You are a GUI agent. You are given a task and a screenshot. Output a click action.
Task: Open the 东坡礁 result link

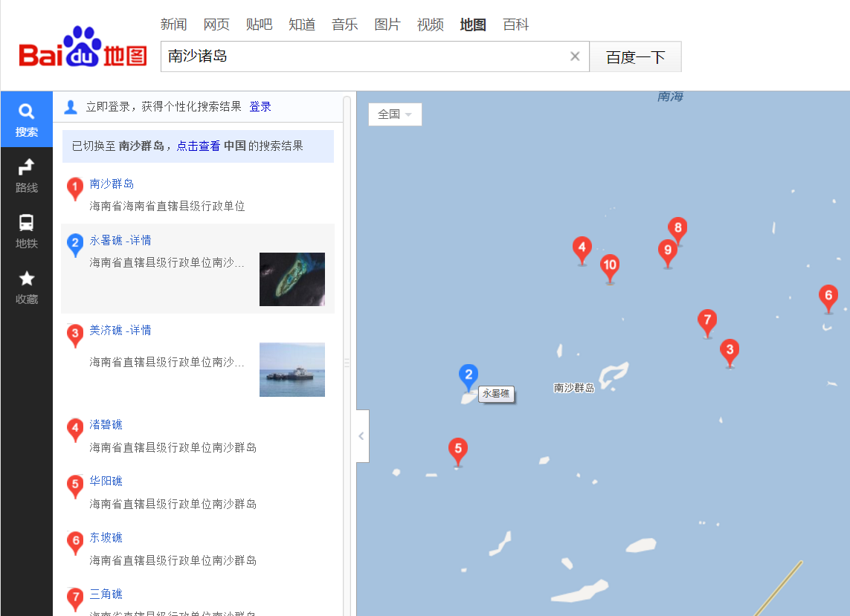click(x=106, y=537)
